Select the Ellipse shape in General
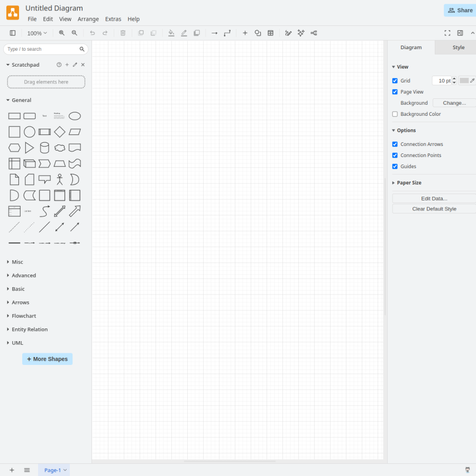 (x=75, y=116)
